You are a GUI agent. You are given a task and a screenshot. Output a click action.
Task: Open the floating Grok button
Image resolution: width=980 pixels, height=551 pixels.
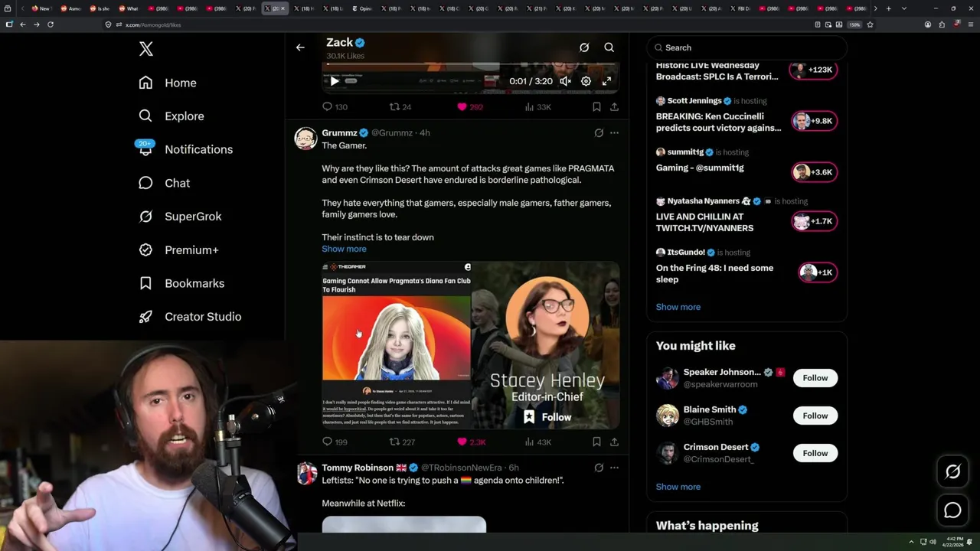tap(952, 472)
